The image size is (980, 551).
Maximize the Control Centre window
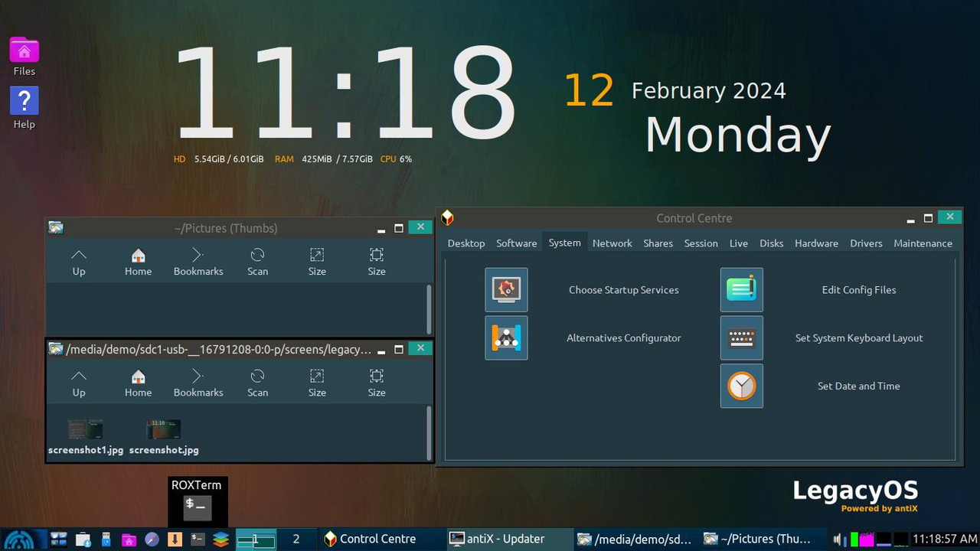pyautogui.click(x=928, y=218)
